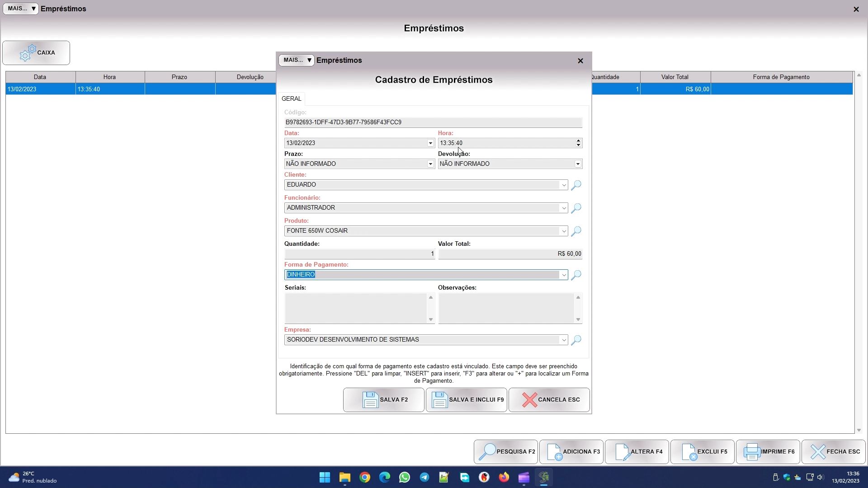Increase time using Hora spinner up arrow

pyautogui.click(x=578, y=141)
